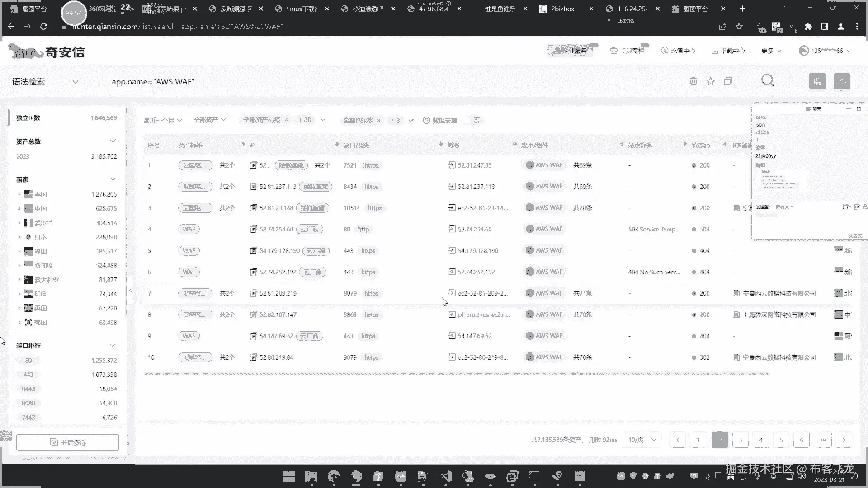Click the horizontal scrollbar under the table
This screenshot has width=868, height=488.
pyautogui.click(x=457, y=374)
